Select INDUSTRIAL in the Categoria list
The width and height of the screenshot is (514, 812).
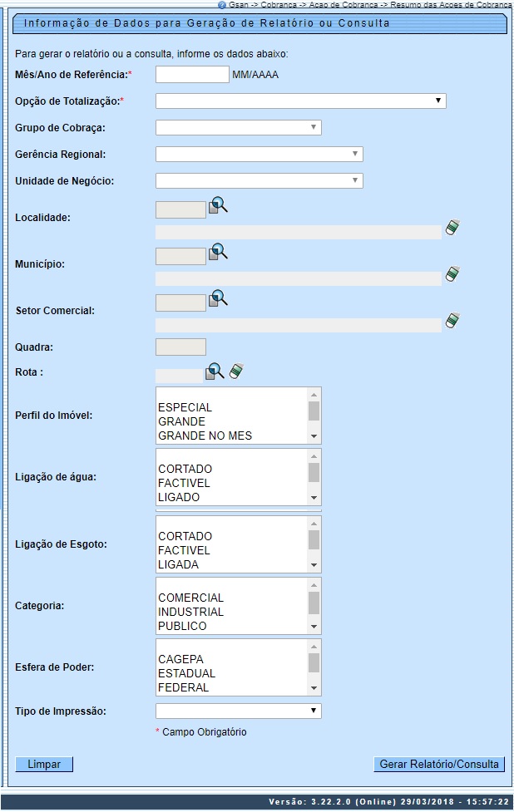tap(190, 612)
